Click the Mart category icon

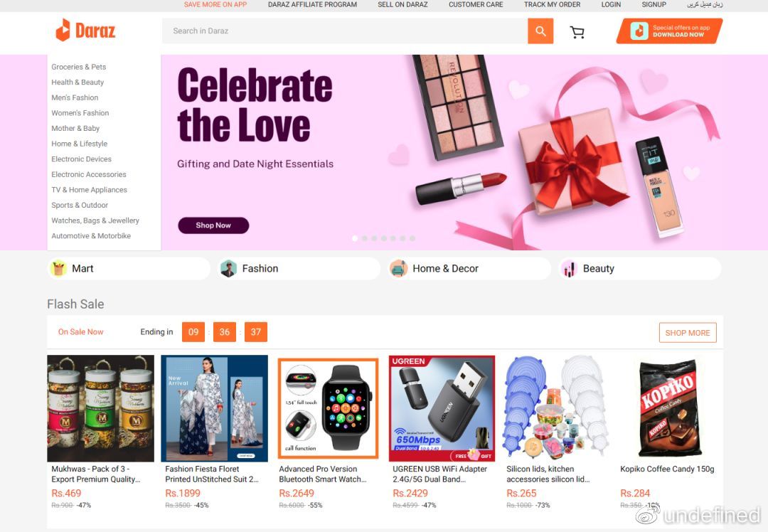pyautogui.click(x=58, y=269)
